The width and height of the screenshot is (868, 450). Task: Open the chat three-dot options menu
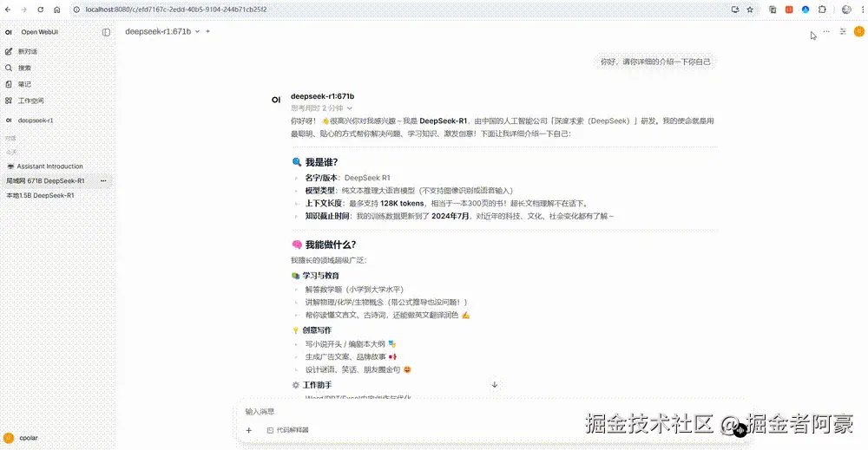826,31
